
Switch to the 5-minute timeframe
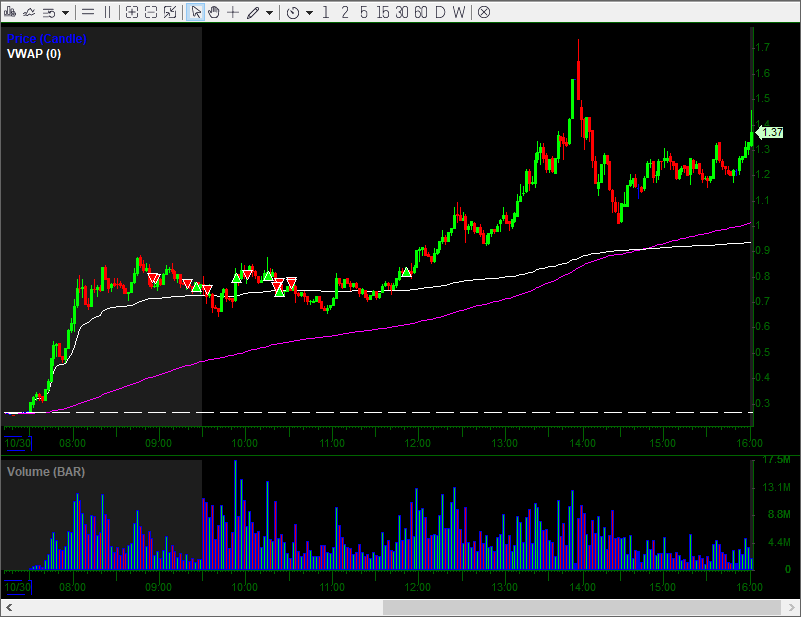(x=363, y=12)
